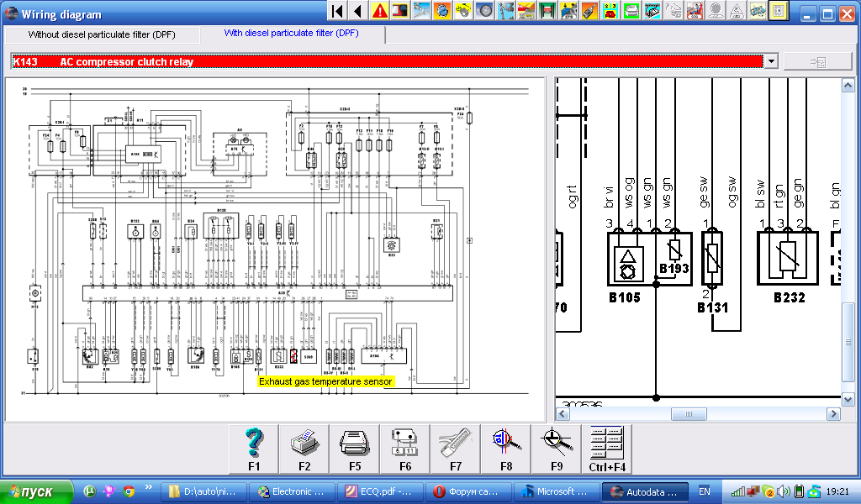The image size is (861, 504).
Task: Open the red warning triangle icon
Action: (379, 11)
